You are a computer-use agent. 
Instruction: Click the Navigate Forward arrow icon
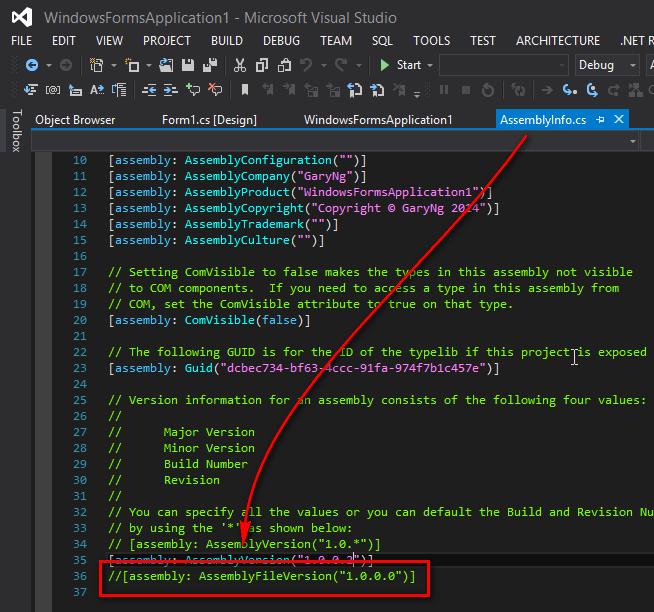[66, 65]
